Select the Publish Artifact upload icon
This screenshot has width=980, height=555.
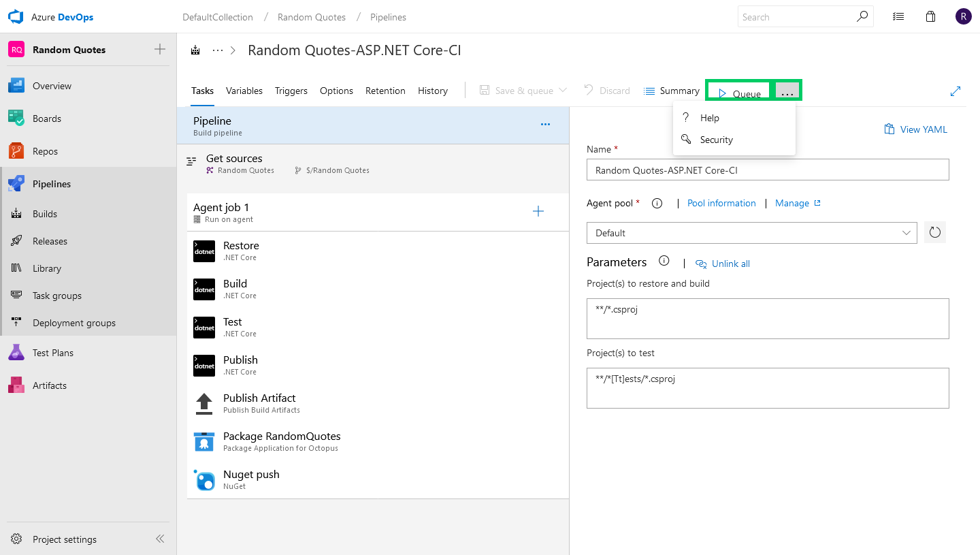[x=204, y=403]
